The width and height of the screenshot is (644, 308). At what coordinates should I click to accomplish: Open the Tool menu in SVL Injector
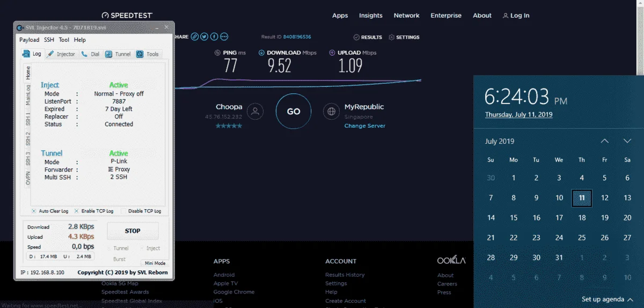tap(64, 40)
